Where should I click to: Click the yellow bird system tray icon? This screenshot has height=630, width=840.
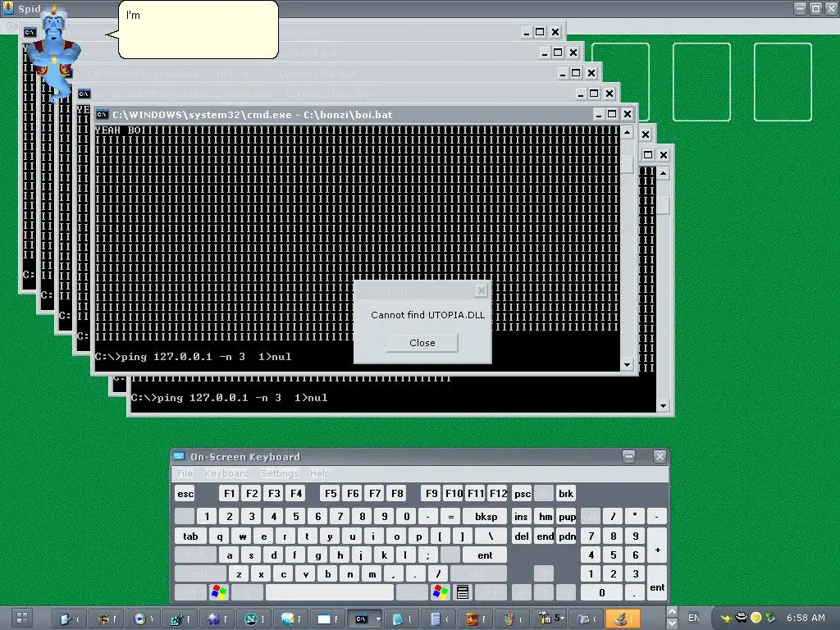pyautogui.click(x=725, y=619)
